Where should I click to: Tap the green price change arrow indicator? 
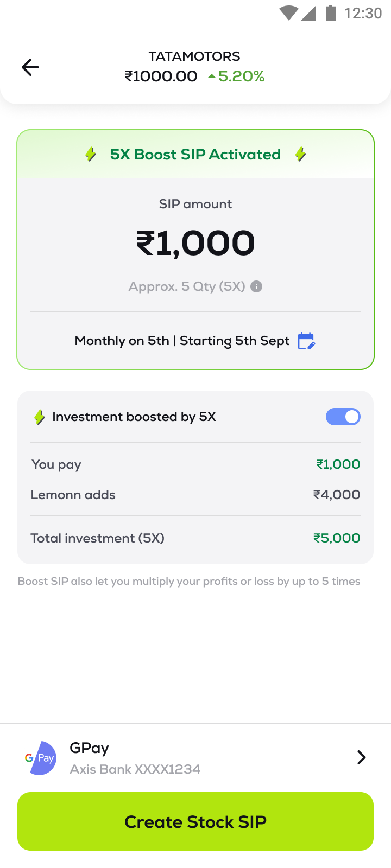pos(212,76)
